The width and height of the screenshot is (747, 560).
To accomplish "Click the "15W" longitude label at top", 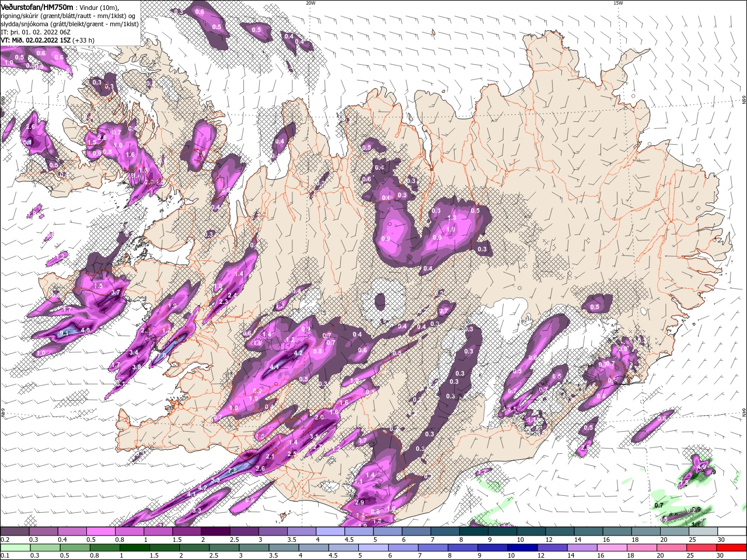I will pyautogui.click(x=618, y=3).
